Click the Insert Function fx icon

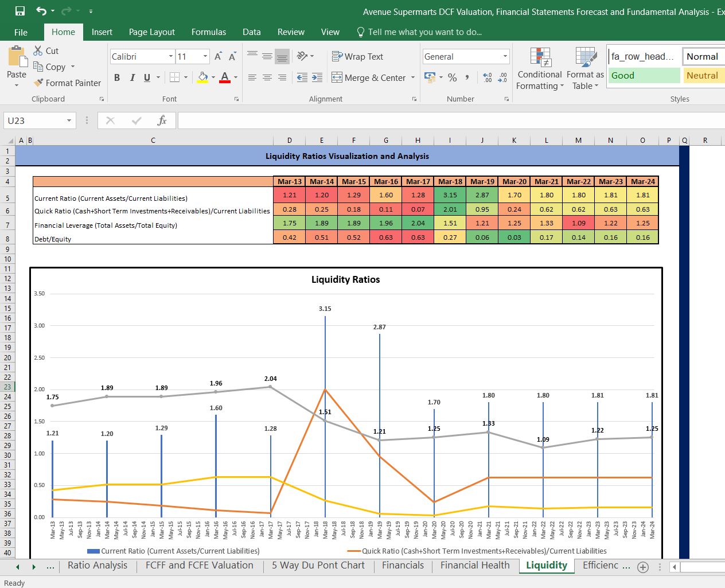click(162, 120)
